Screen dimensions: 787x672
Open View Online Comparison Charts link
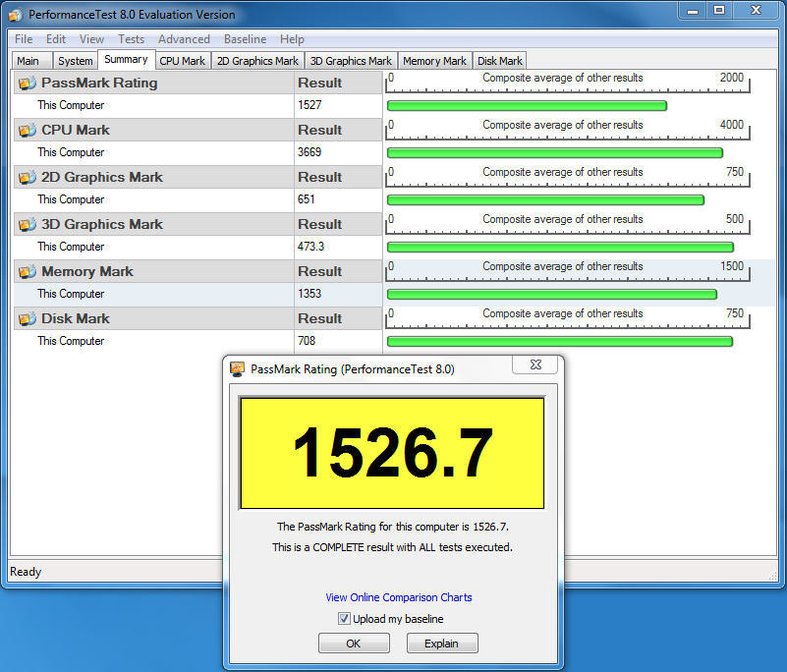(x=399, y=597)
